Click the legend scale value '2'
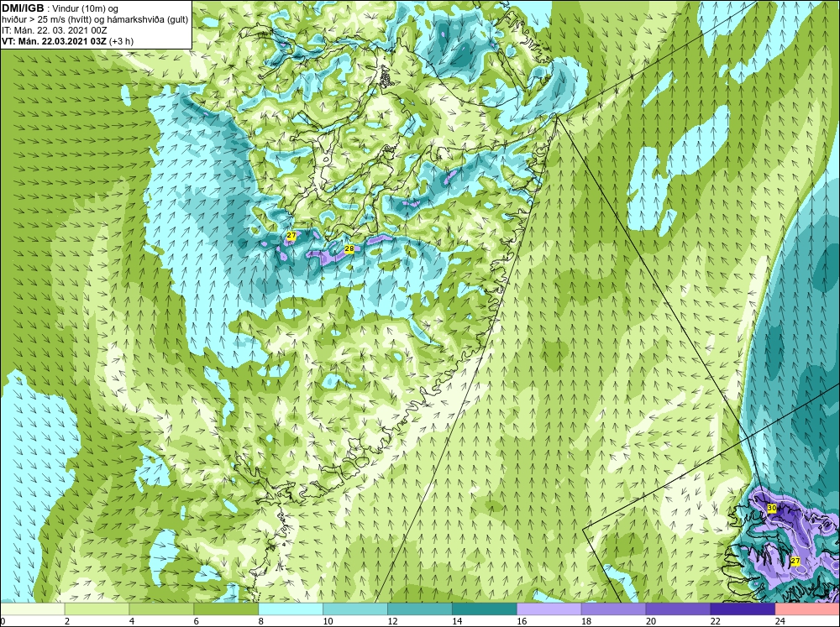Image resolution: width=840 pixels, height=627 pixels. click(67, 621)
